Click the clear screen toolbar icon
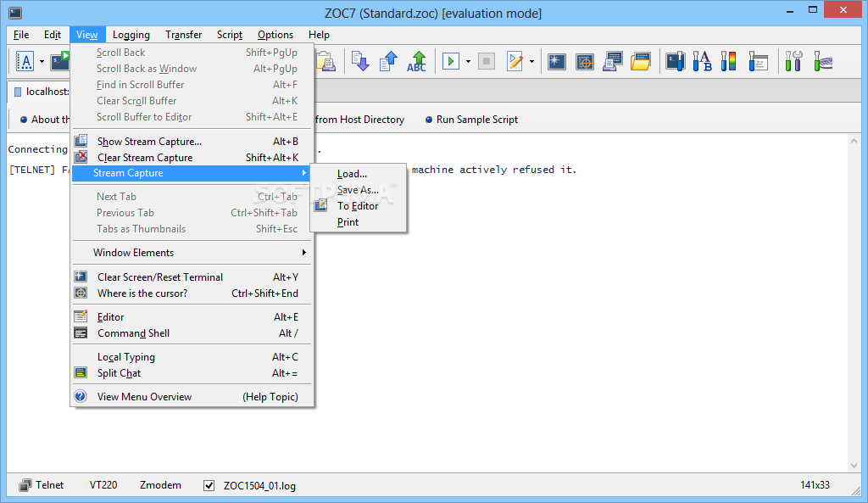This screenshot has height=503, width=868. click(x=556, y=61)
